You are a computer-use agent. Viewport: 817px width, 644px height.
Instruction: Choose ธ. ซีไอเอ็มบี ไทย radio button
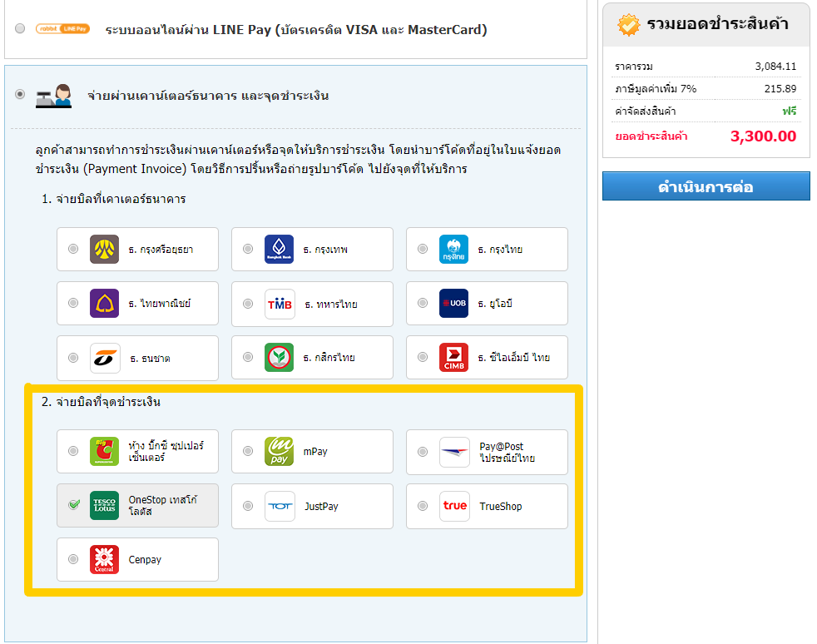423,358
